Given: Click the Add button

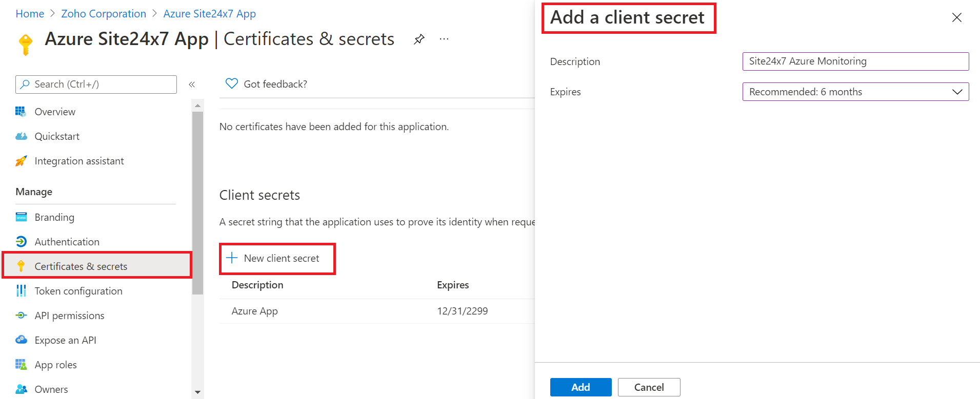Looking at the screenshot, I should (x=581, y=387).
